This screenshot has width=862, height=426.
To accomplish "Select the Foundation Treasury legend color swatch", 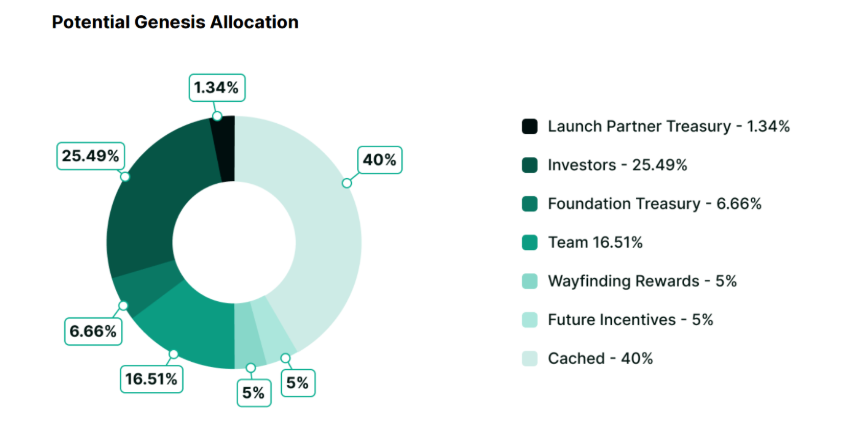I will coord(529,204).
